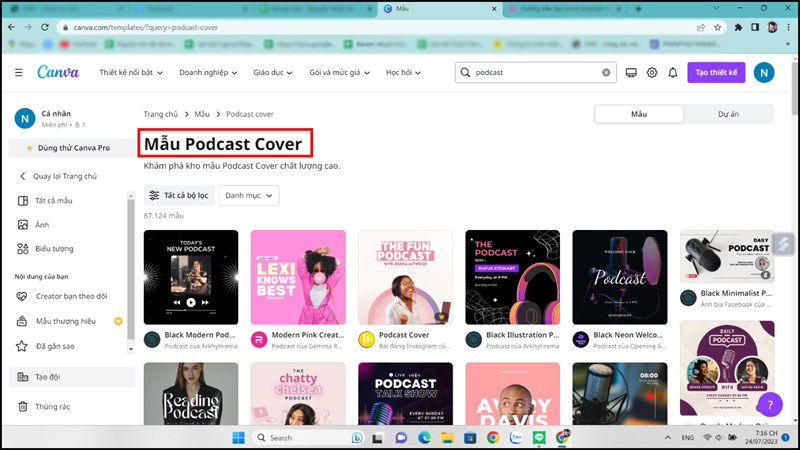Switch to the Mẫu tab
The width and height of the screenshot is (800, 450).
click(639, 114)
